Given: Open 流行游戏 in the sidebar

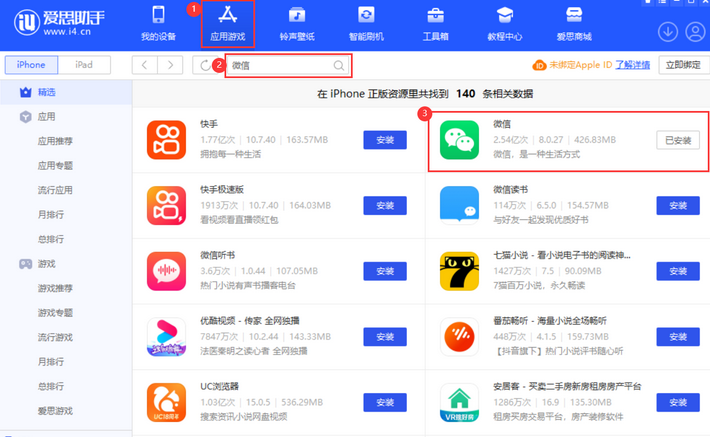Looking at the screenshot, I should pos(55,337).
